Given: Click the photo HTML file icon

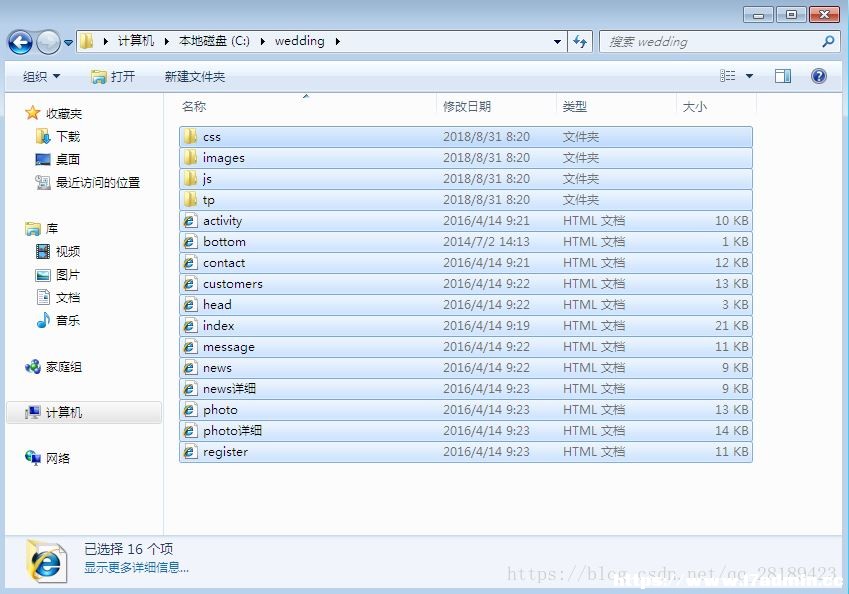Looking at the screenshot, I should (190, 409).
